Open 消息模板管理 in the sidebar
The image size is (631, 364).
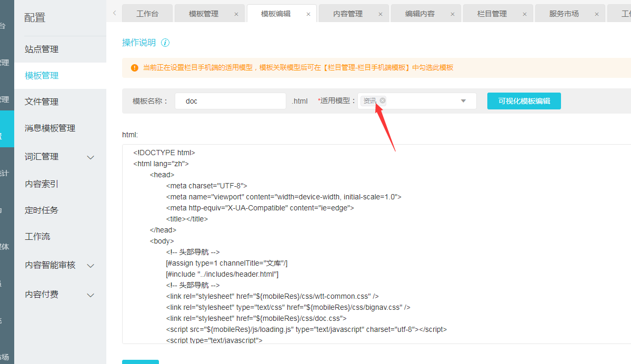click(61, 128)
